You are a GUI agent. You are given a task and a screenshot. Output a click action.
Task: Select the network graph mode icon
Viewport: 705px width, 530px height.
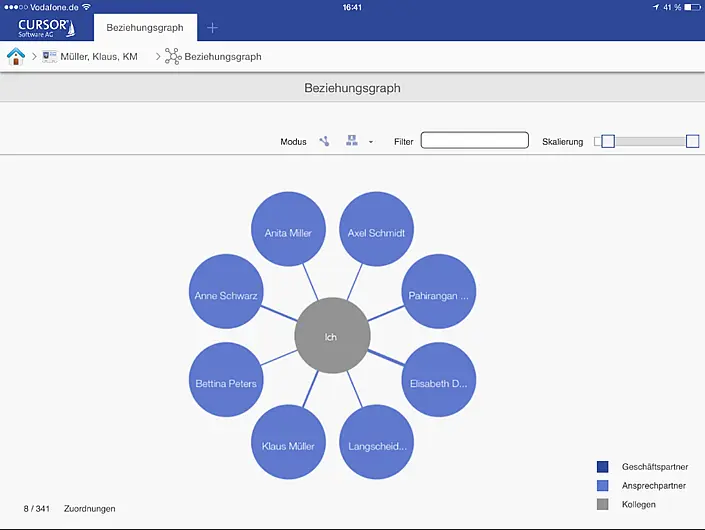(x=324, y=142)
